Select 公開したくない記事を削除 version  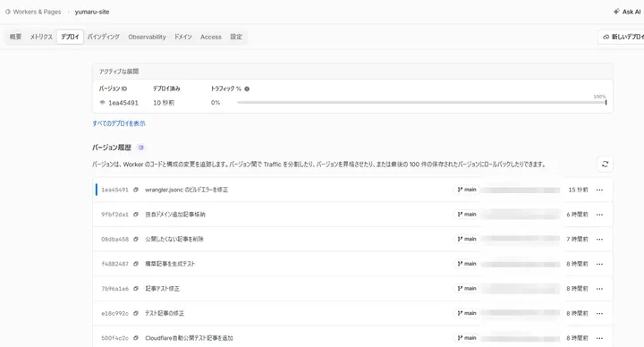coord(174,239)
